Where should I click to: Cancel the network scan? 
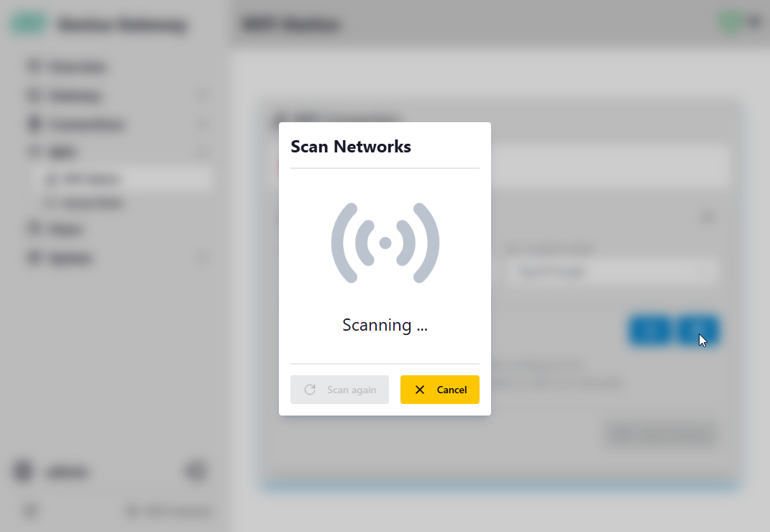pyautogui.click(x=439, y=390)
